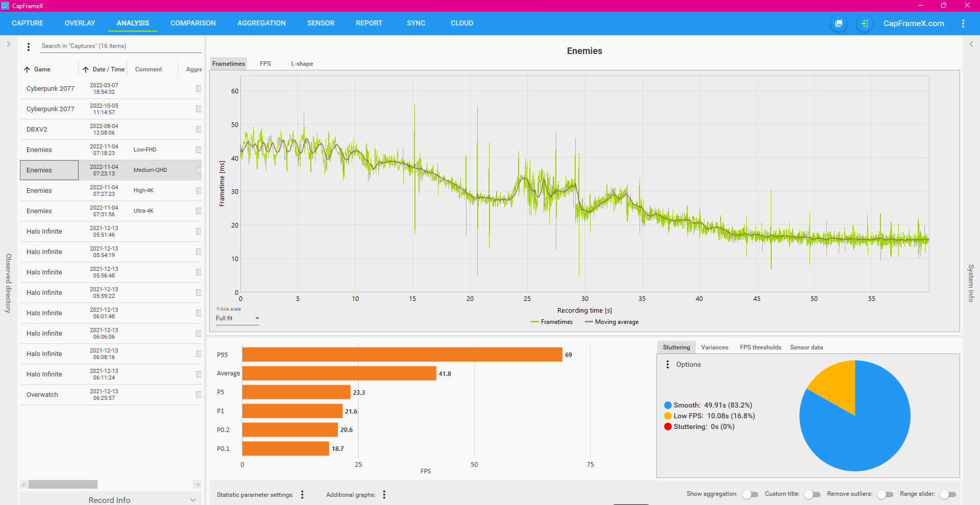Click the login icon beside CapFrameX.com
980x505 pixels.
(864, 23)
